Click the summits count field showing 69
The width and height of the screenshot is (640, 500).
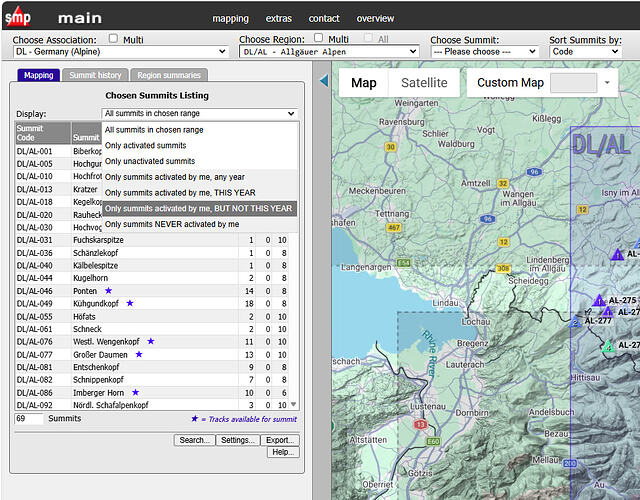point(29,418)
